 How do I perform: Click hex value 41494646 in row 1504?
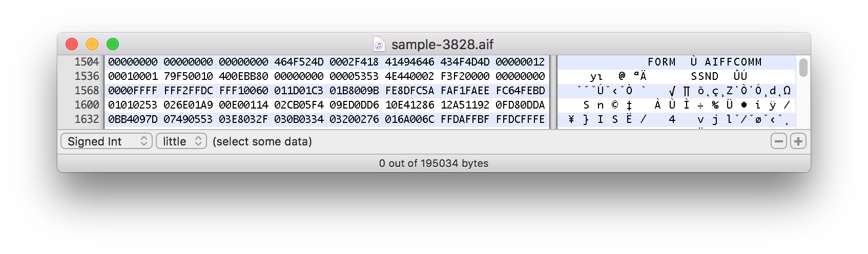[409, 62]
